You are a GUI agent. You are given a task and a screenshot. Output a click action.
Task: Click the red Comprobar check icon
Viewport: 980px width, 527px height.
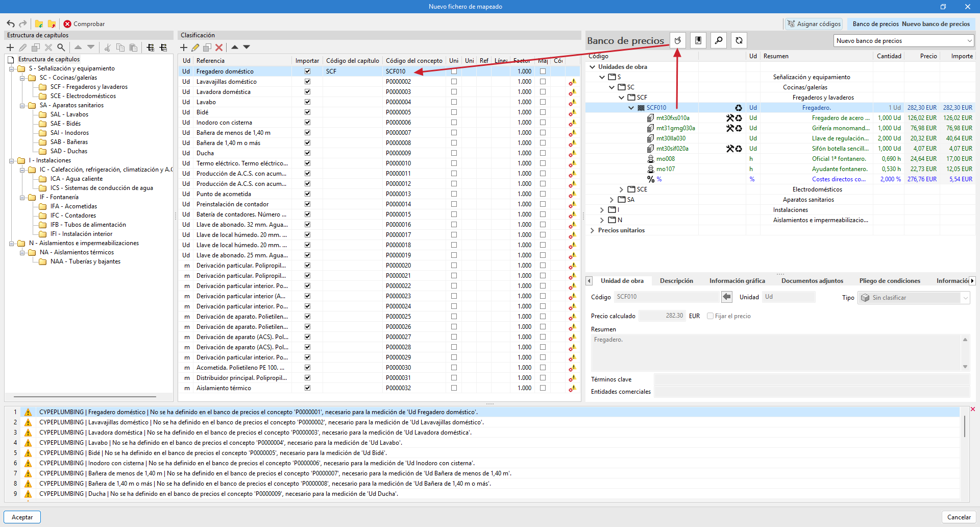(67, 24)
